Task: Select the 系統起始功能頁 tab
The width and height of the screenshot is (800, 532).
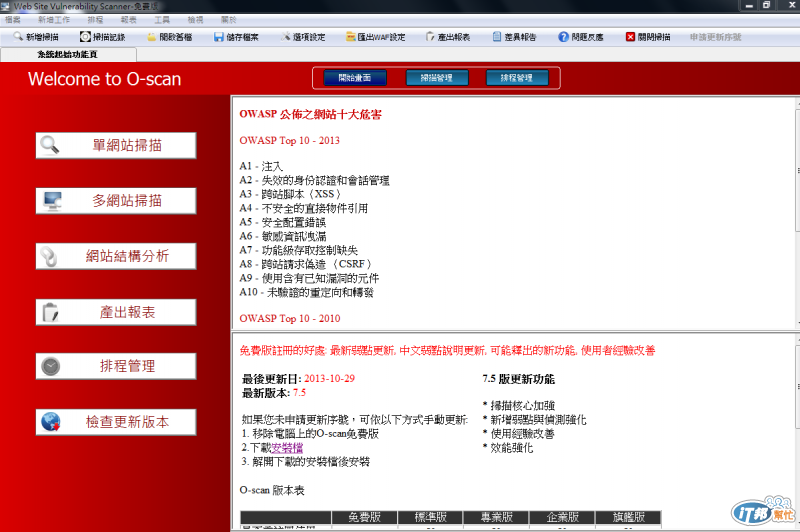Action: tap(68, 54)
